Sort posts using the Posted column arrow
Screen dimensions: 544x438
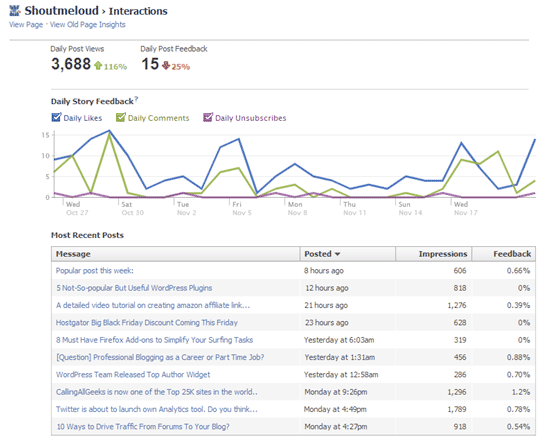click(x=337, y=254)
